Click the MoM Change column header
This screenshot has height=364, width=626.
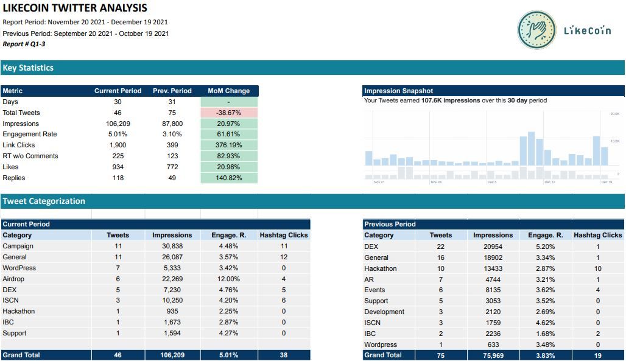pos(229,91)
